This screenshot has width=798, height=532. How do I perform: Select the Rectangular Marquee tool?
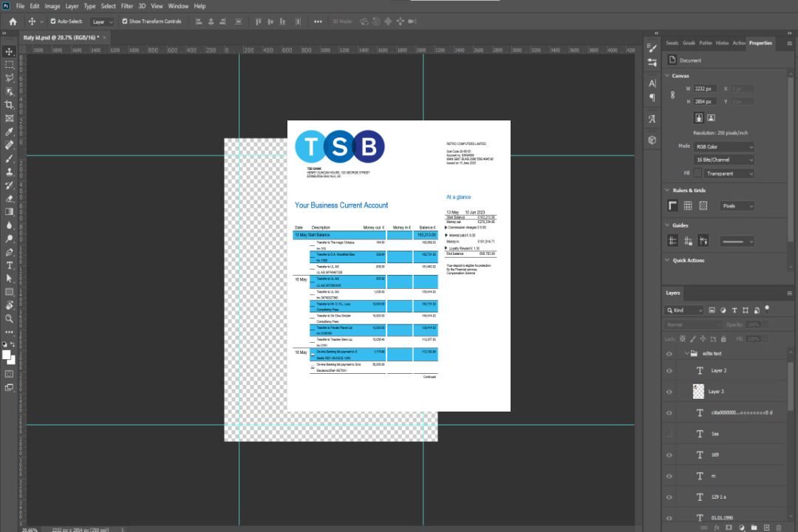[x=9, y=65]
